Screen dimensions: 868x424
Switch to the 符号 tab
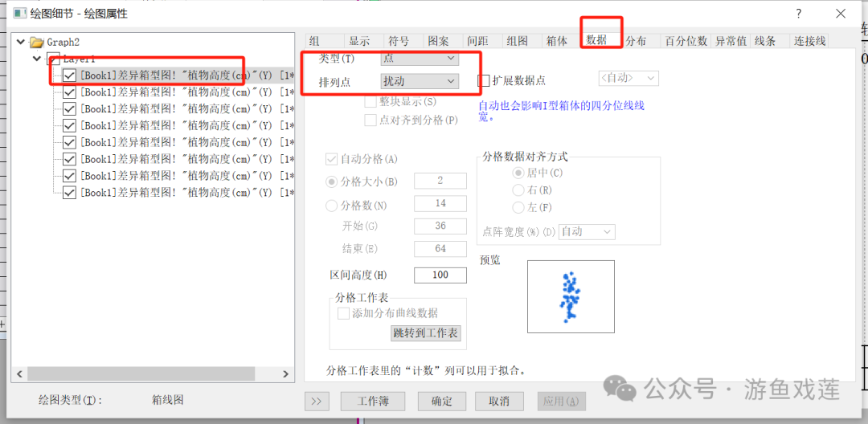[x=403, y=40]
